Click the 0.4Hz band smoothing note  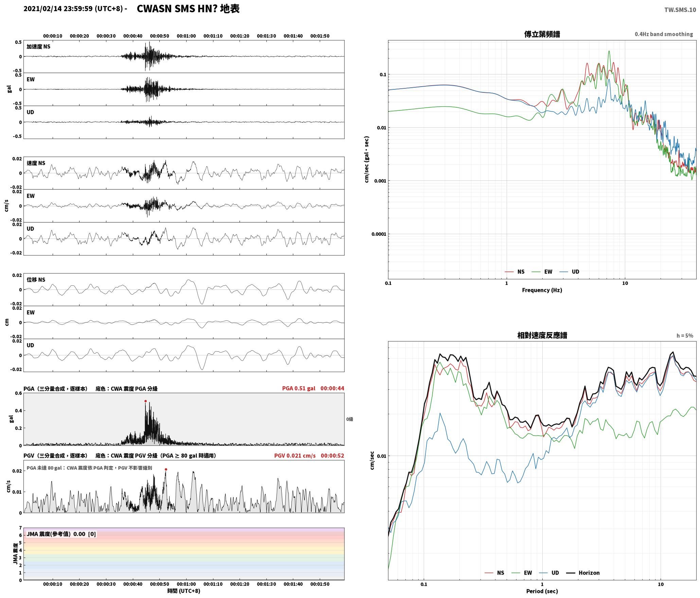[664, 34]
